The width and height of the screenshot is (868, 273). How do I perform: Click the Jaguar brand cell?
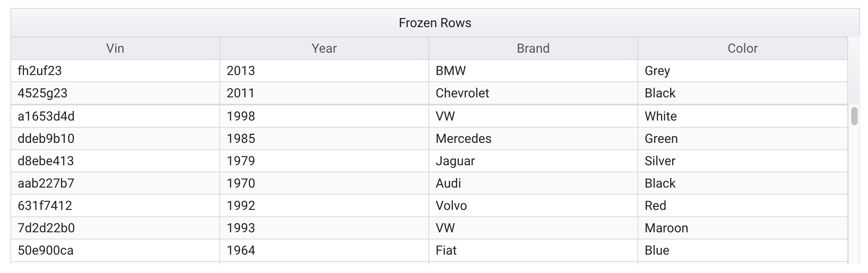click(533, 161)
